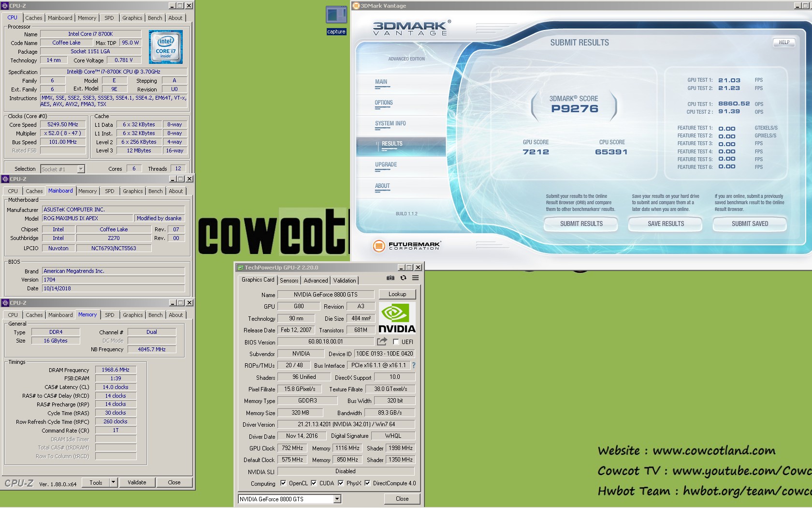Screen dimensions: 812x508
Task: Toggle the OpenCL computing checkbox
Action: pos(283,483)
